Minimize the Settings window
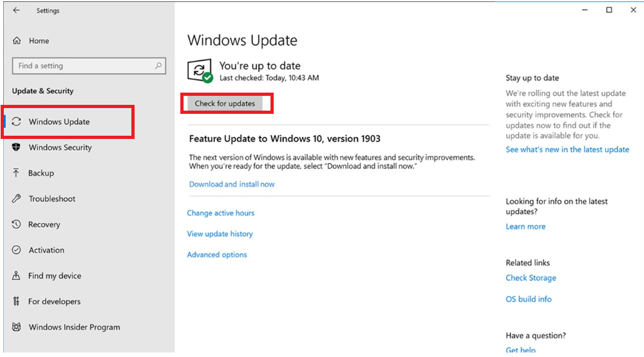644x357 pixels. (585, 10)
